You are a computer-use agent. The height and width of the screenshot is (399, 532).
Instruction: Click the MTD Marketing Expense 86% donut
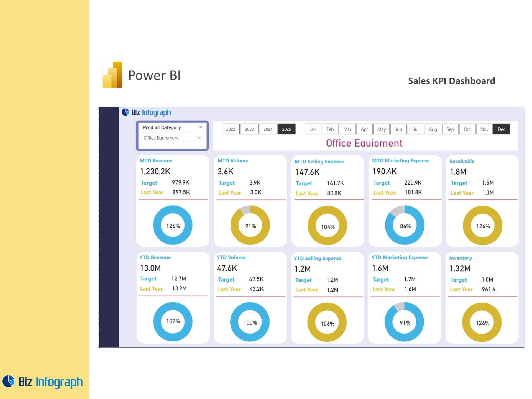pyautogui.click(x=405, y=225)
